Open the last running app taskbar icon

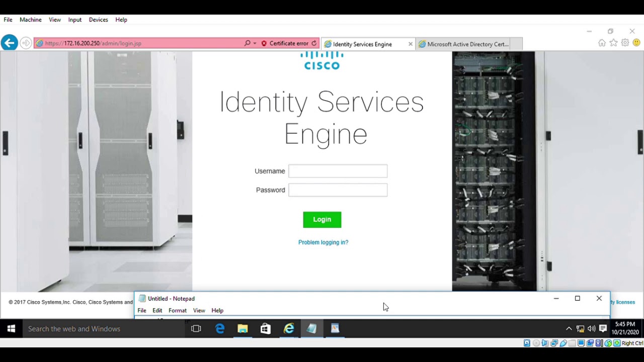click(x=335, y=329)
